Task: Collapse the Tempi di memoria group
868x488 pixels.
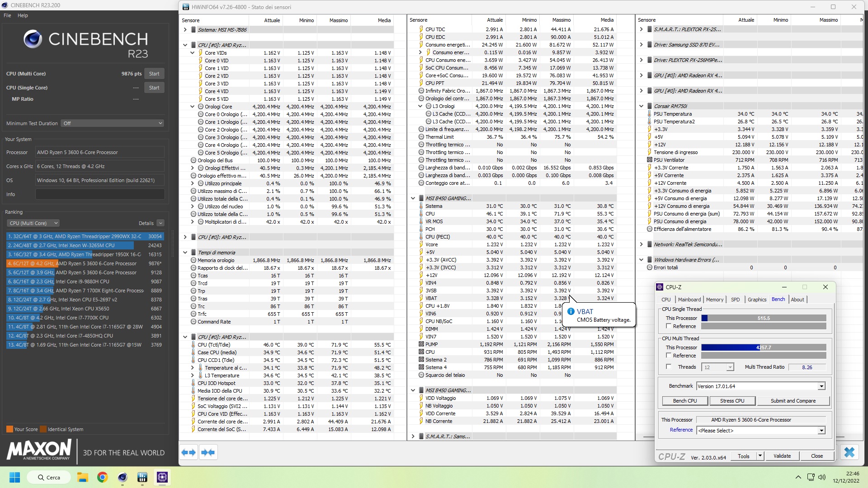Action: point(185,253)
